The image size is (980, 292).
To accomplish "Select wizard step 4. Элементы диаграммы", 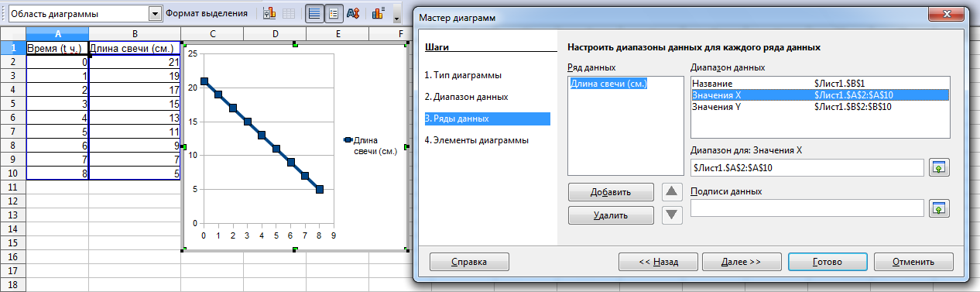I will 476,140.
